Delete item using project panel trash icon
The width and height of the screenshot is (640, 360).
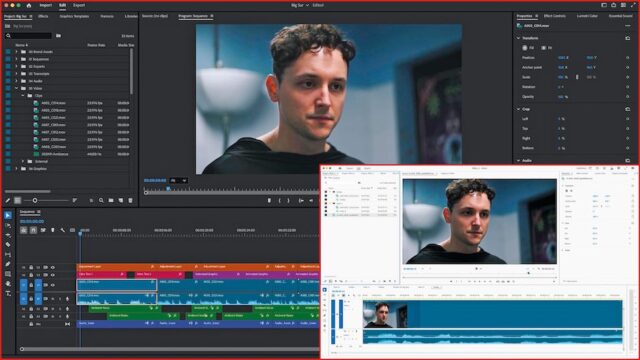pyautogui.click(x=131, y=200)
